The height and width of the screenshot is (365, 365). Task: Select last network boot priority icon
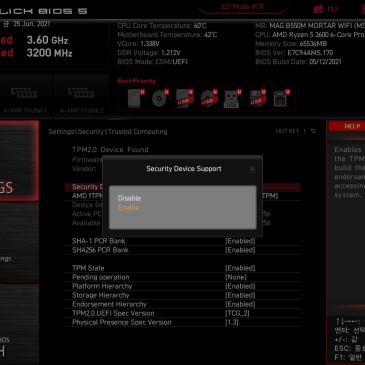[x=281, y=98]
